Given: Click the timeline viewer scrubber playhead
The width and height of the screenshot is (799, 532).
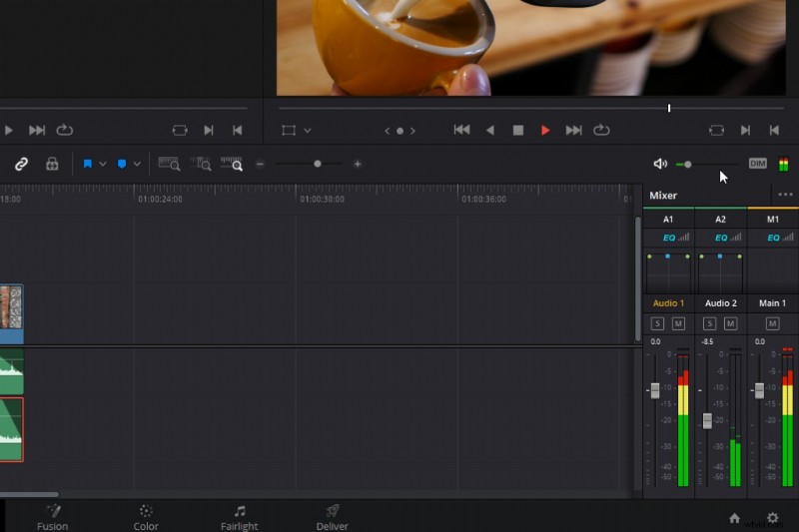Looking at the screenshot, I should 669,108.
